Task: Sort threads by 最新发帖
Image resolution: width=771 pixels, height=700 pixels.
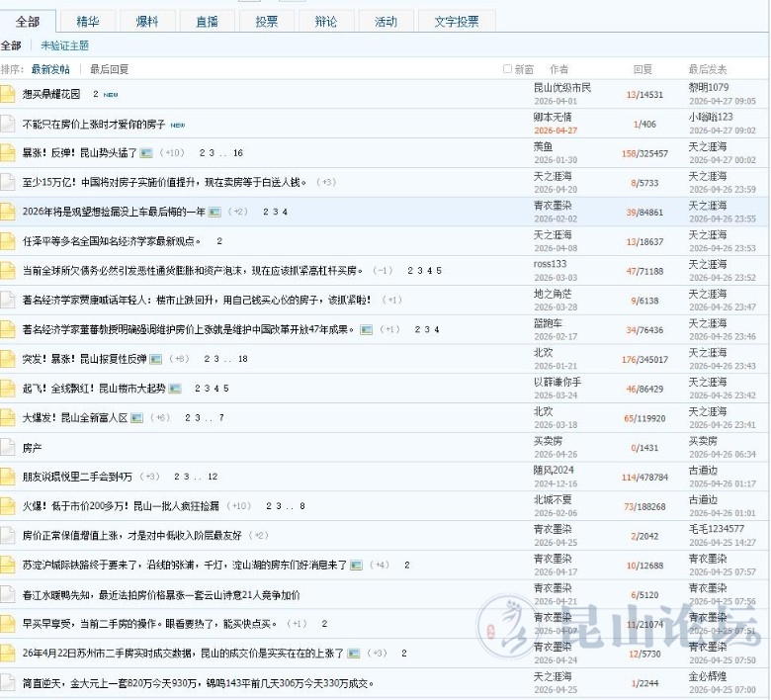Action: 50,69
